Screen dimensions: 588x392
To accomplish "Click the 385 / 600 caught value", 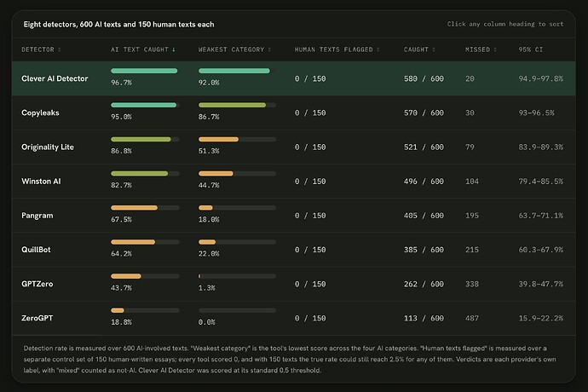I will click(424, 250).
